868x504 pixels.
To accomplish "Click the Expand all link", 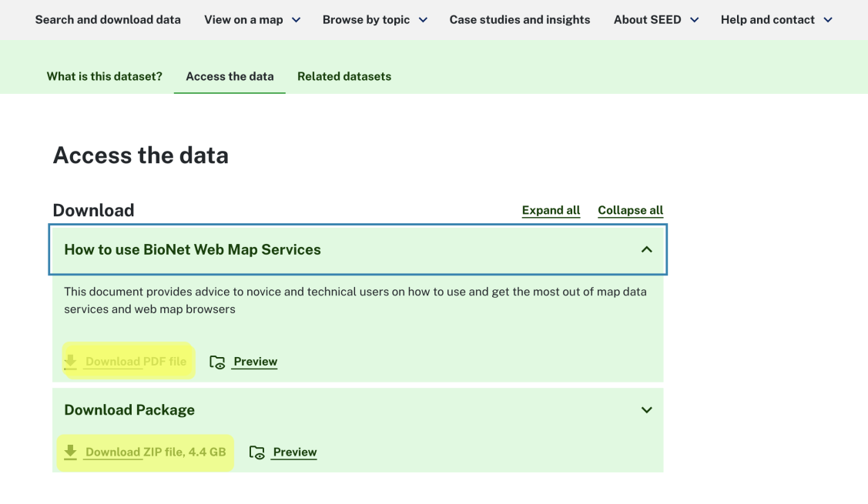I will coord(551,210).
